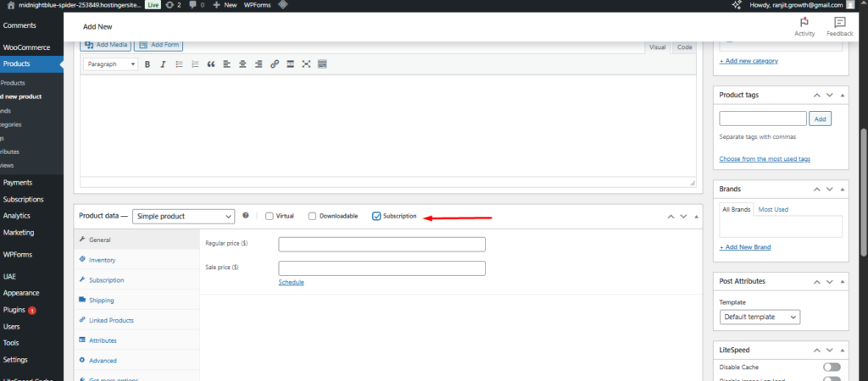Enable fullscreen editor mode icon
The height and width of the screenshot is (381, 868).
coord(306,64)
